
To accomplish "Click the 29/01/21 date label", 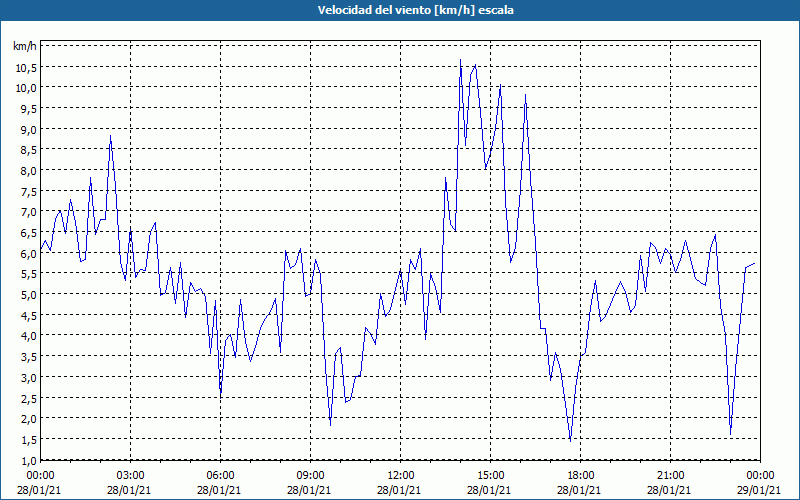I will pos(761,490).
